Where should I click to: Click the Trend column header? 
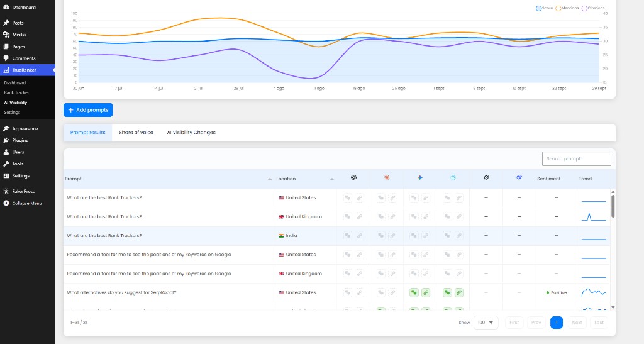(x=585, y=179)
